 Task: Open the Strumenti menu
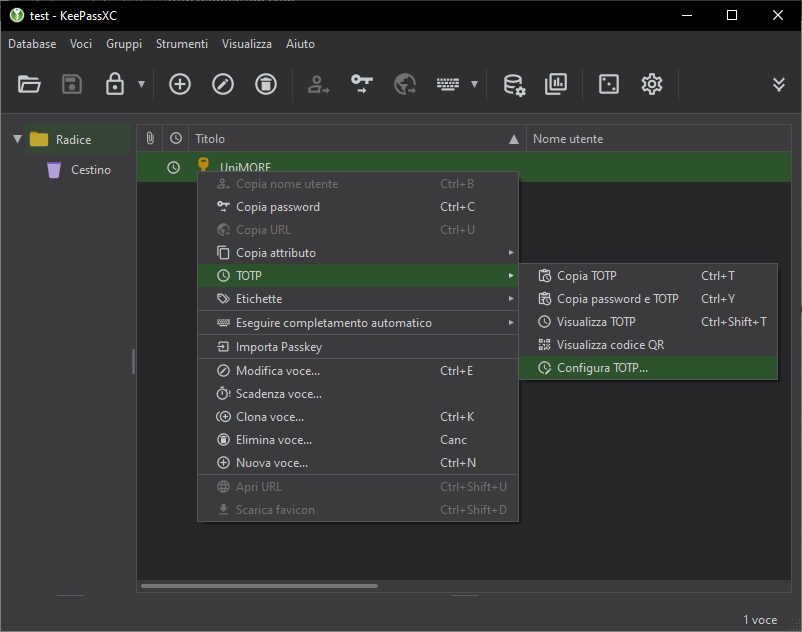click(x=182, y=44)
